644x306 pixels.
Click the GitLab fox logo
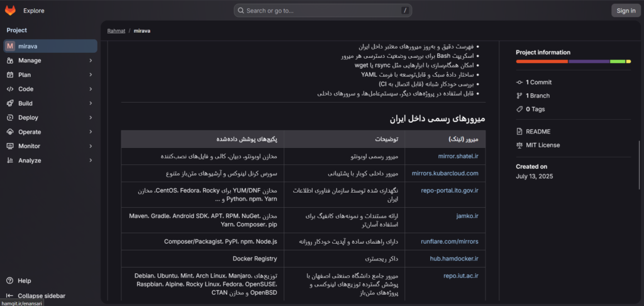(10, 11)
